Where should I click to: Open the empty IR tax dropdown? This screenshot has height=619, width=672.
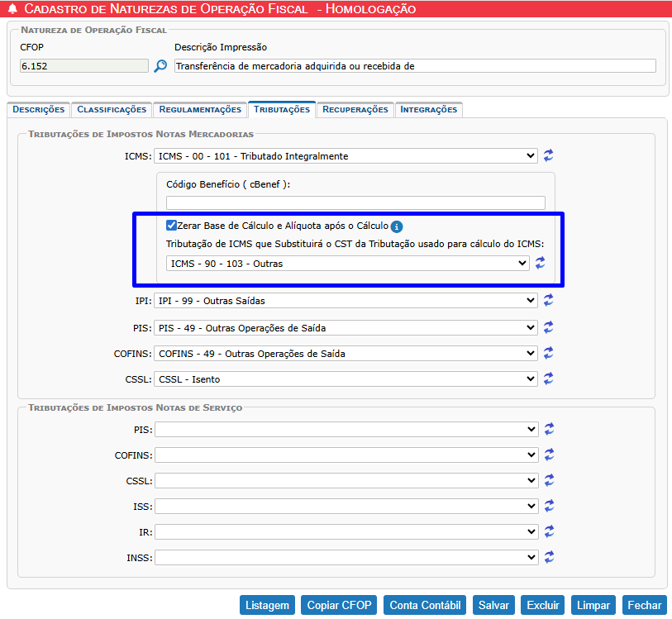346,531
